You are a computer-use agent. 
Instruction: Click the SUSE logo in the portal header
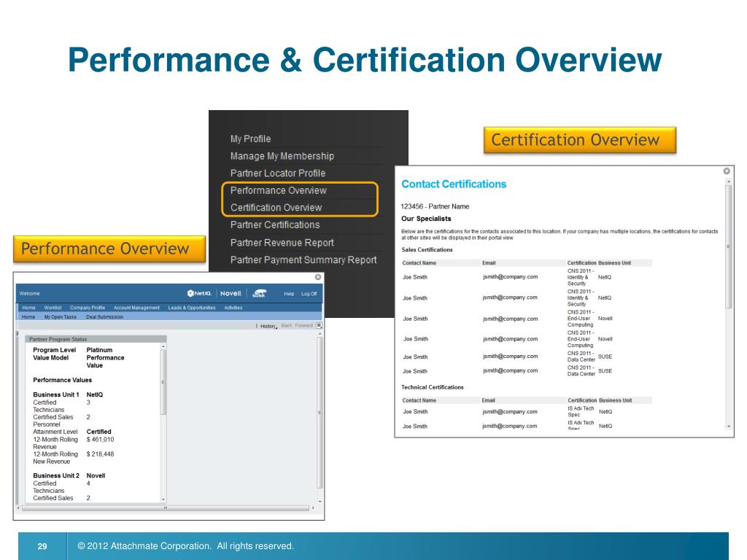tap(259, 293)
